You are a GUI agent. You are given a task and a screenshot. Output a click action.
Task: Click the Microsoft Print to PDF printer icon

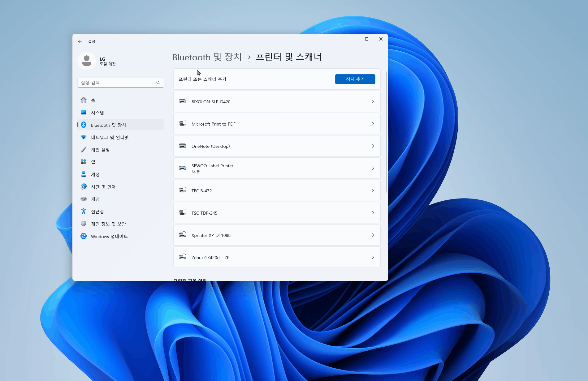(x=183, y=123)
